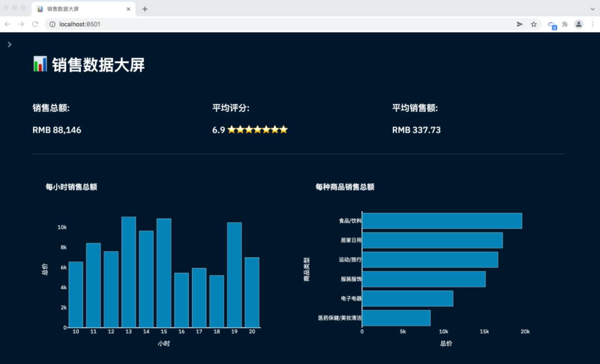
Task: Go back with browser back arrow
Action: click(x=7, y=24)
